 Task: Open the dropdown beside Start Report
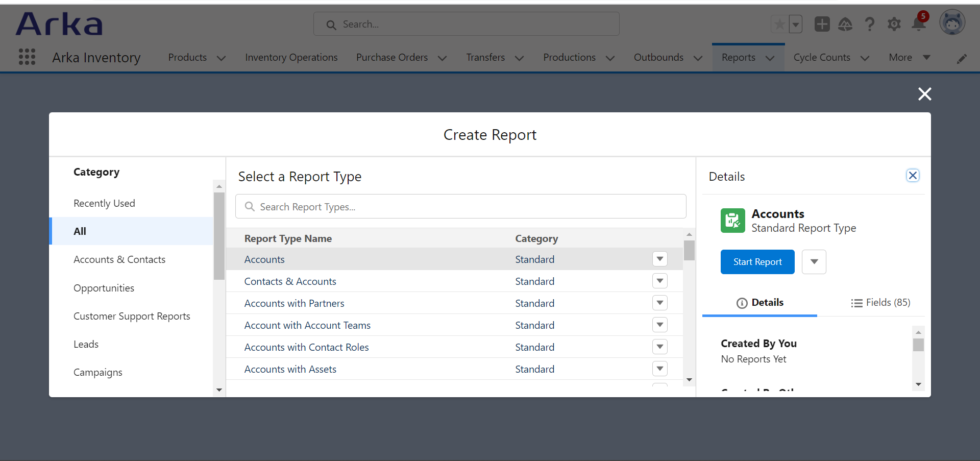tap(814, 262)
